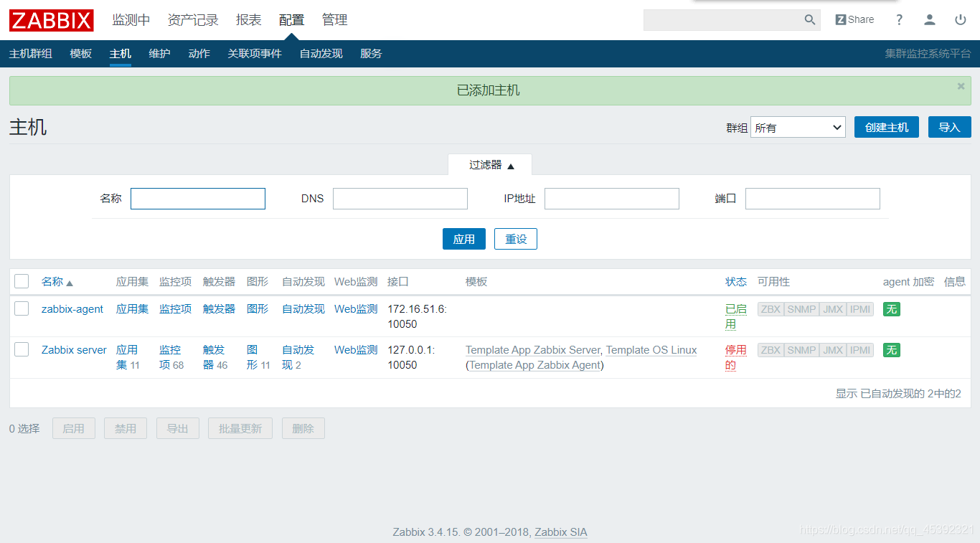Click the IPMI badge for zabbix-agent
This screenshot has width=980, height=543.
coord(860,309)
